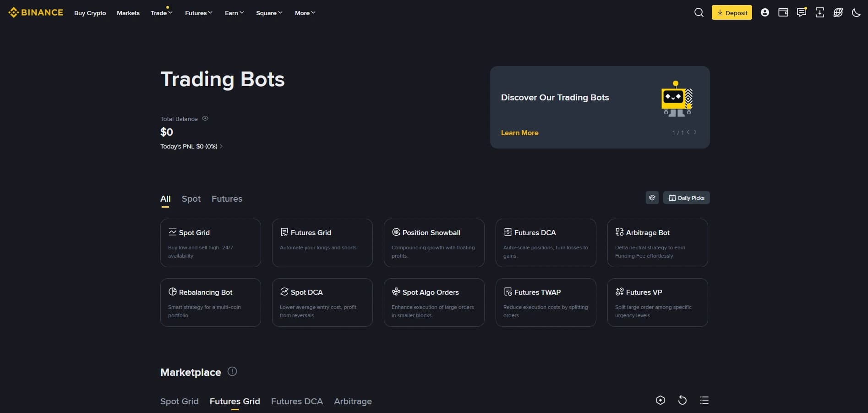The width and height of the screenshot is (868, 413).
Task: Click the Spot Grid icon
Action: 172,232
